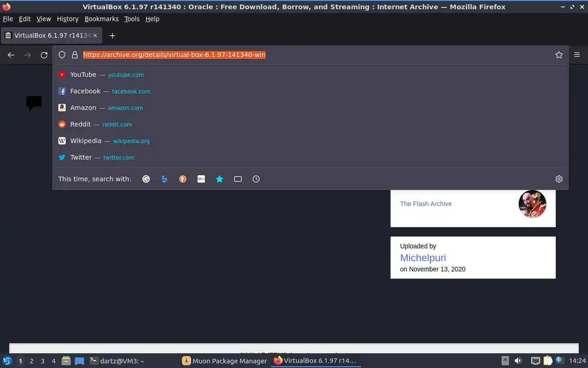
Task: Open update notification tray icon
Action: [560, 360]
